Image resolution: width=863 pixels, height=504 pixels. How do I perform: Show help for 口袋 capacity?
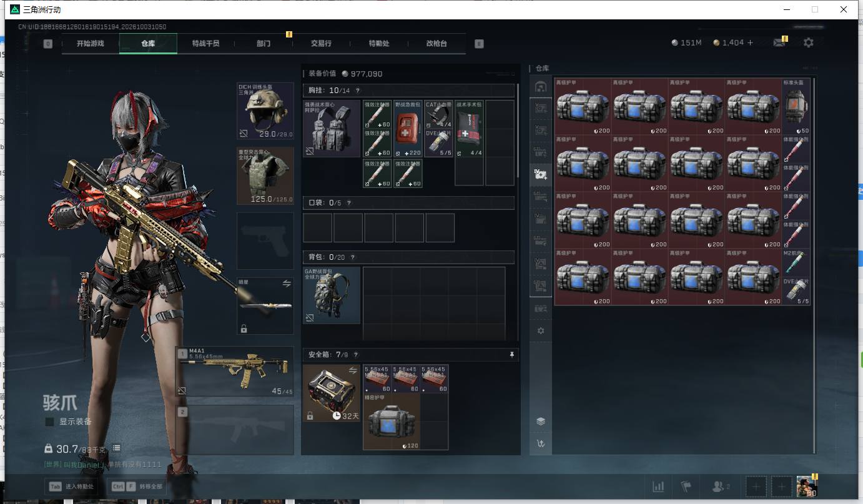(348, 203)
